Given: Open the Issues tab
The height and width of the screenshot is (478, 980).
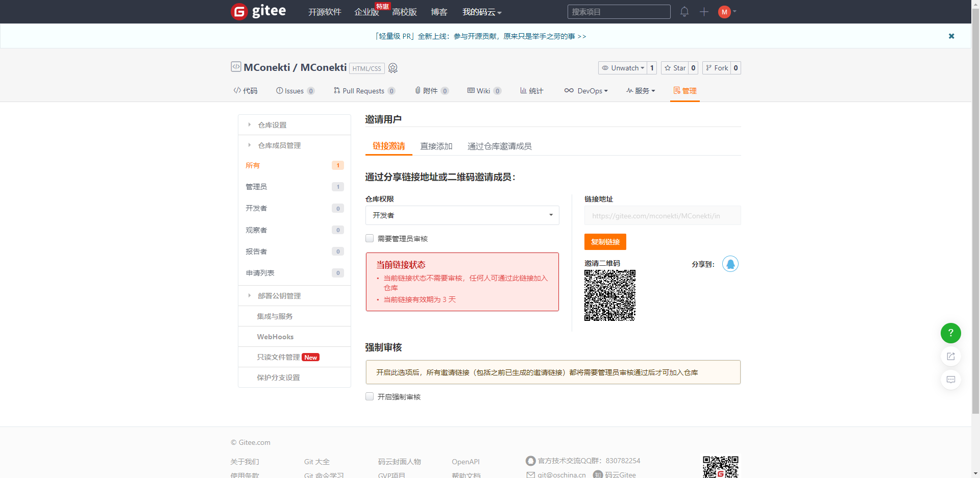Looking at the screenshot, I should pos(295,91).
